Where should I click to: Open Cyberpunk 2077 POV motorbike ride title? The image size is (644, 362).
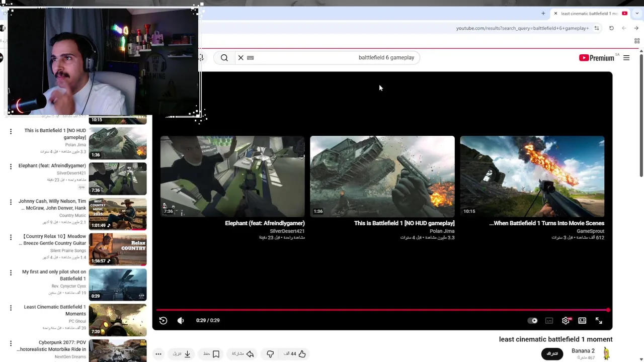(51, 346)
